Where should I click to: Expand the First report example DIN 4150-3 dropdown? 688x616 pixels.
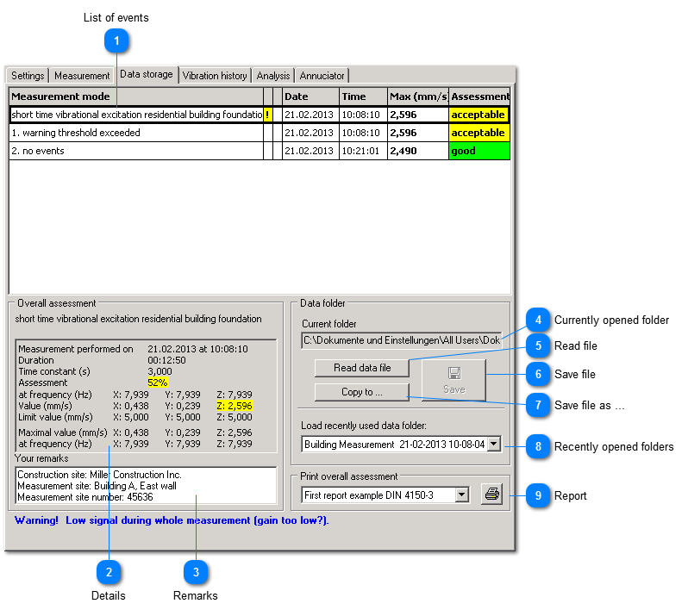click(x=461, y=495)
